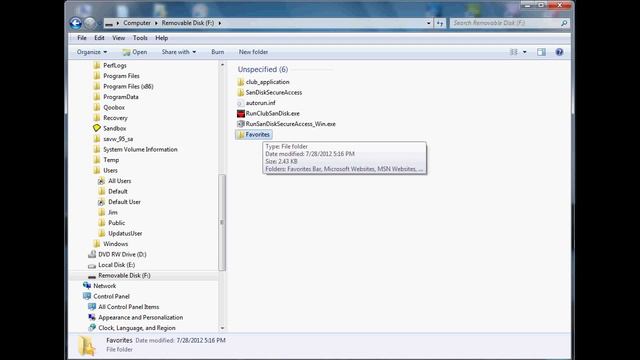
Task: Open the Edit menu
Action: (99, 38)
